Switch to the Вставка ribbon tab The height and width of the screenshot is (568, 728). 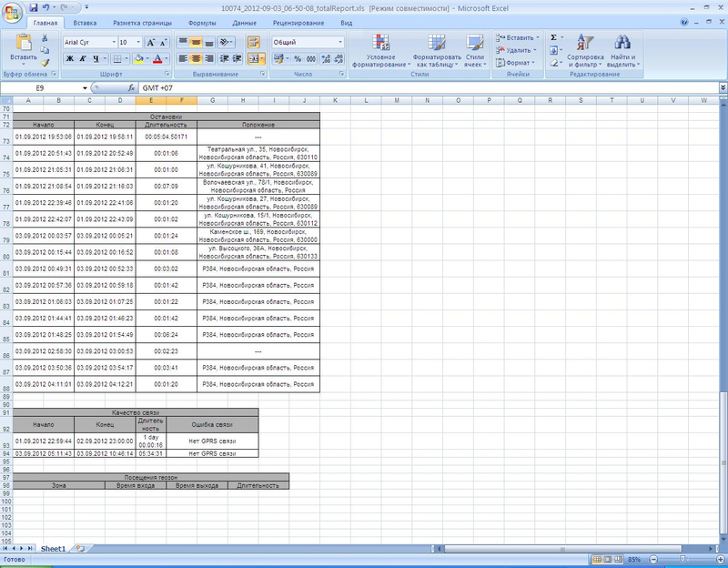coord(85,21)
